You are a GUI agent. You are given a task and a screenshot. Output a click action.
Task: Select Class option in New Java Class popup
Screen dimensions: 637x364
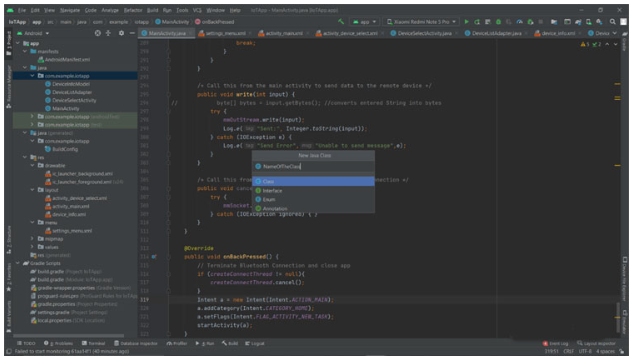313,181
